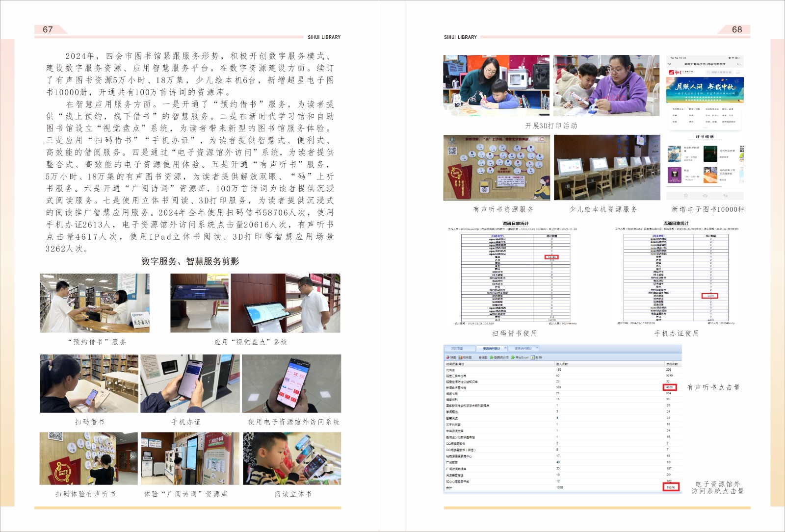This screenshot has width=785, height=532.
Task: Click the 阅读立体书 photo of child
Action: click(x=293, y=458)
